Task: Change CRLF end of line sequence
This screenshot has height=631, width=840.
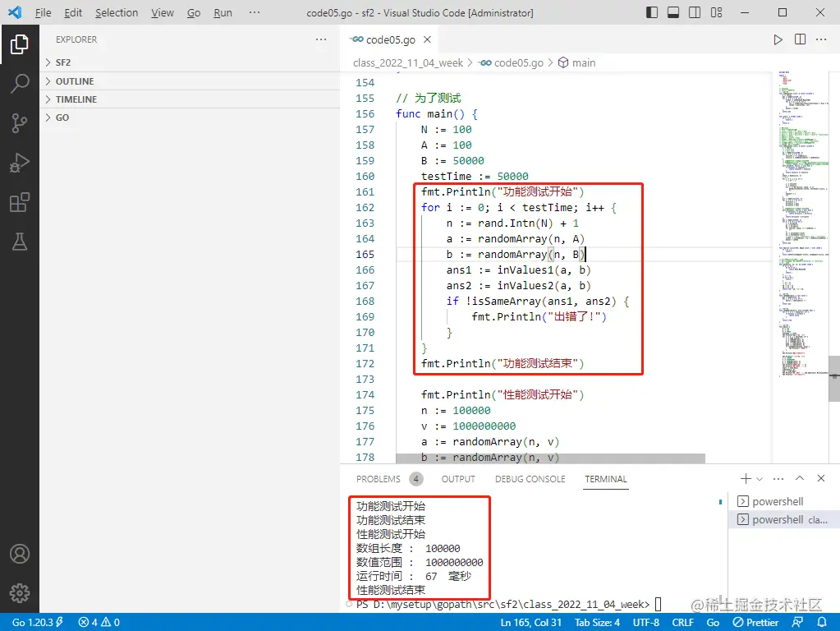Action: click(682, 623)
